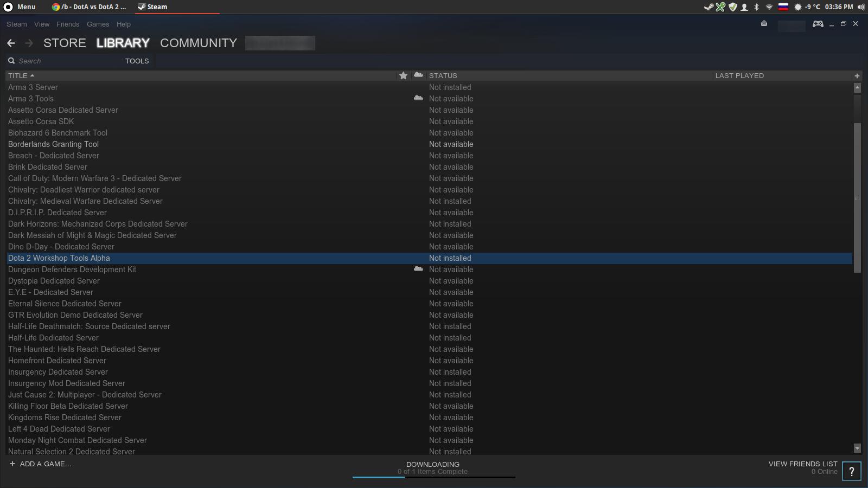Click the 03:36 PM clock

(x=839, y=7)
